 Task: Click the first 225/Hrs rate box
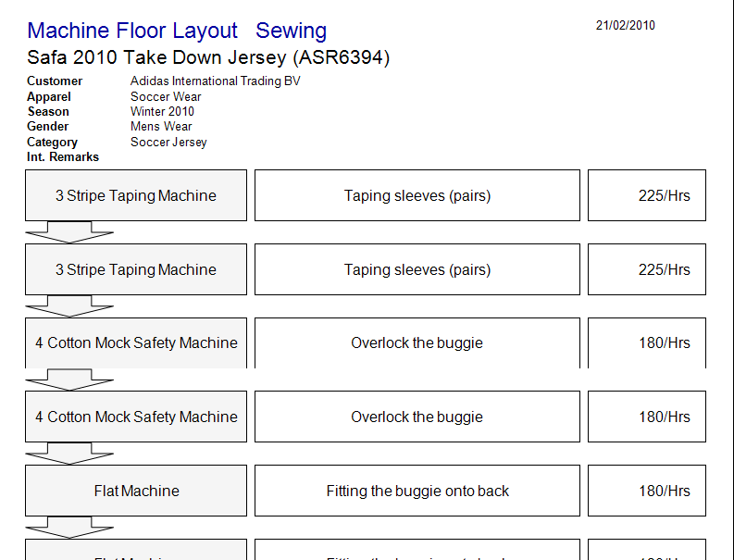coord(647,195)
